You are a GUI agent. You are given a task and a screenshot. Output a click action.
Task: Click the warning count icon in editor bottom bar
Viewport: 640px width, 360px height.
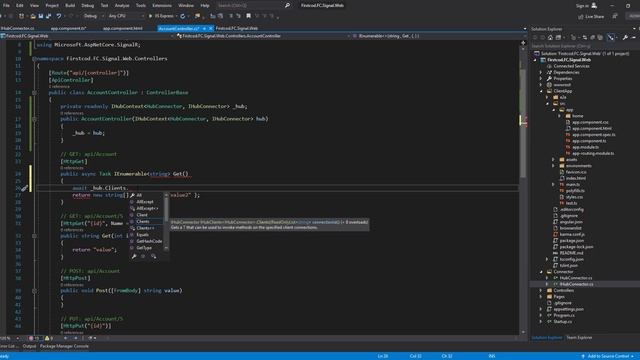tap(47, 338)
